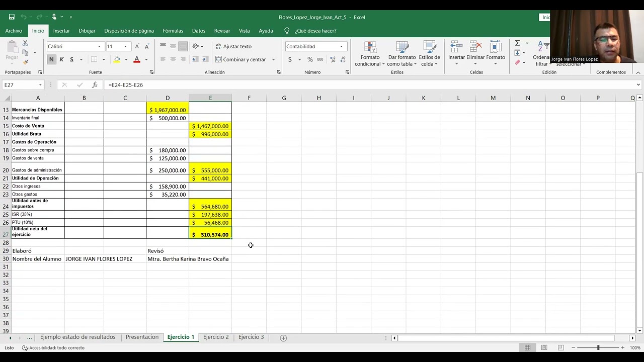
Task: Open the font size 11 dropdown
Action: point(125,46)
